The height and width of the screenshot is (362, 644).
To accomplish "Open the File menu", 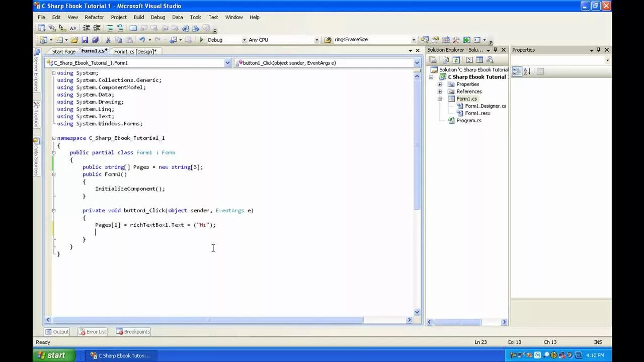I will coord(41,17).
